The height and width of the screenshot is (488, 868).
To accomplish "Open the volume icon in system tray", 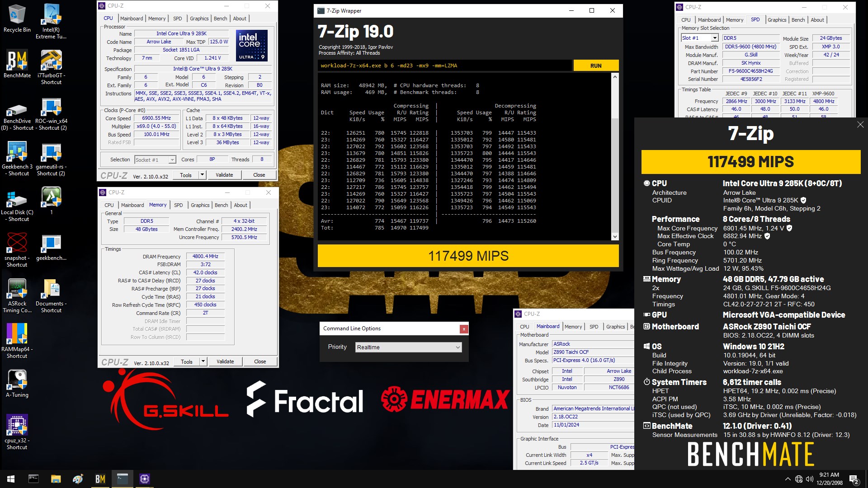I will click(809, 479).
